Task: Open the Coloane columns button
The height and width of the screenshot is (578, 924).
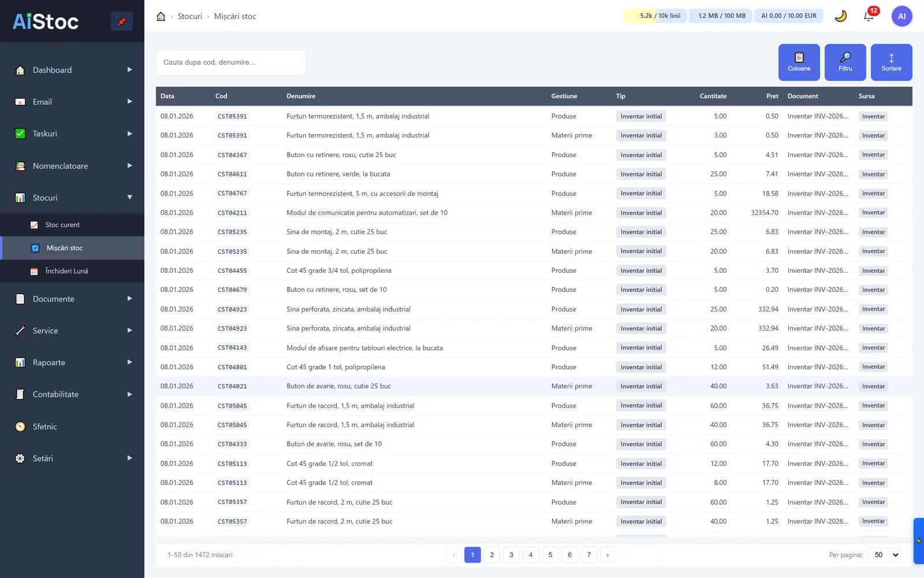Action: pyautogui.click(x=799, y=62)
